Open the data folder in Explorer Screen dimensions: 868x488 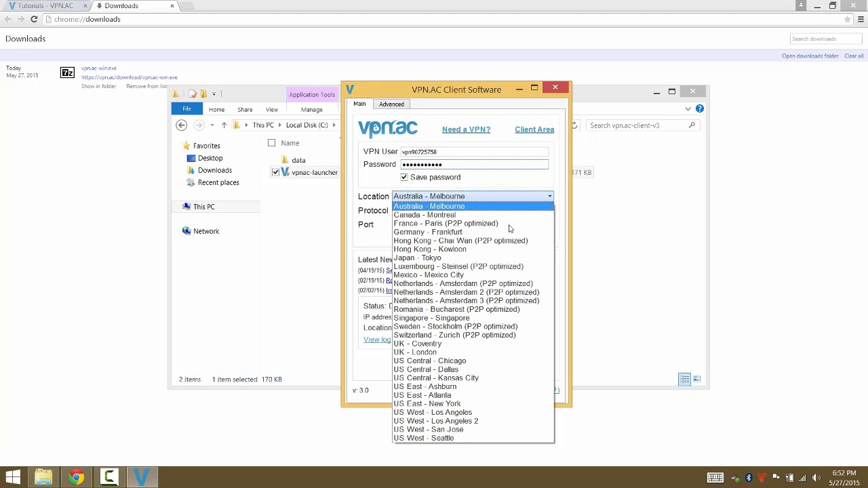point(298,160)
